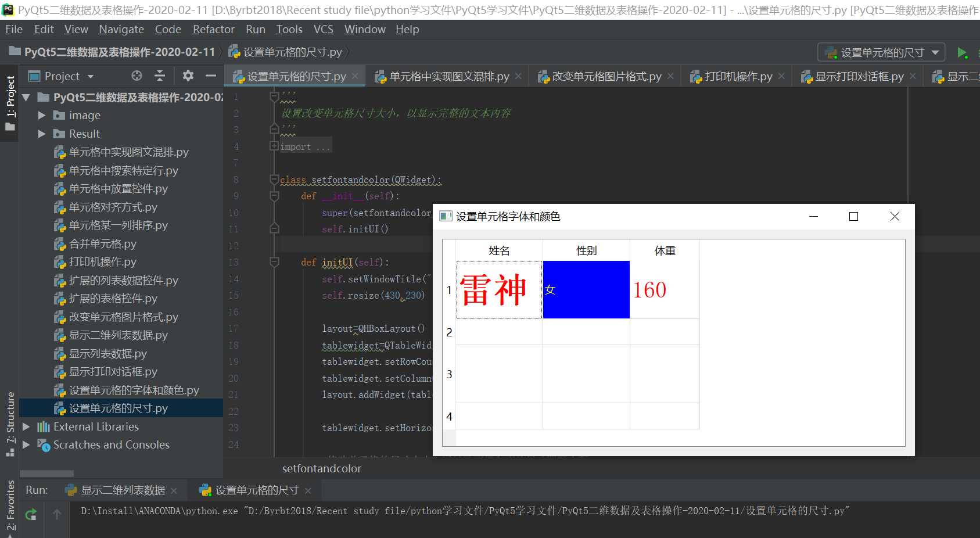This screenshot has width=980, height=538.
Task: Open the Edit menu
Action: [x=44, y=29]
